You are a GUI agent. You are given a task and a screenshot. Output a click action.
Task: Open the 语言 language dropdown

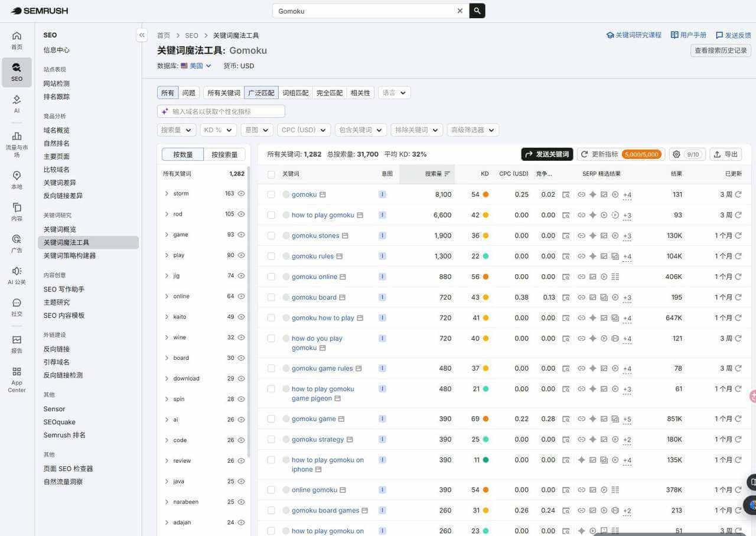coord(395,93)
